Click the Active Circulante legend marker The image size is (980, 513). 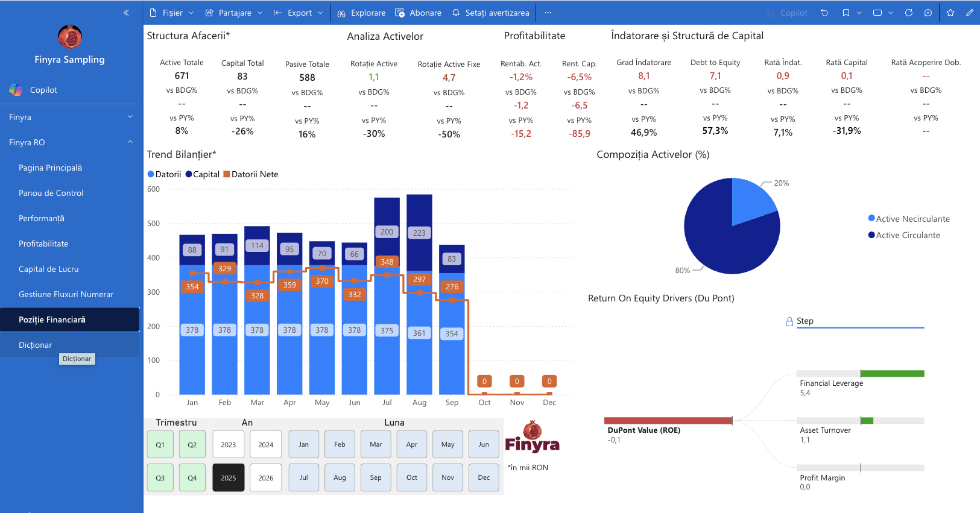pyautogui.click(x=871, y=235)
